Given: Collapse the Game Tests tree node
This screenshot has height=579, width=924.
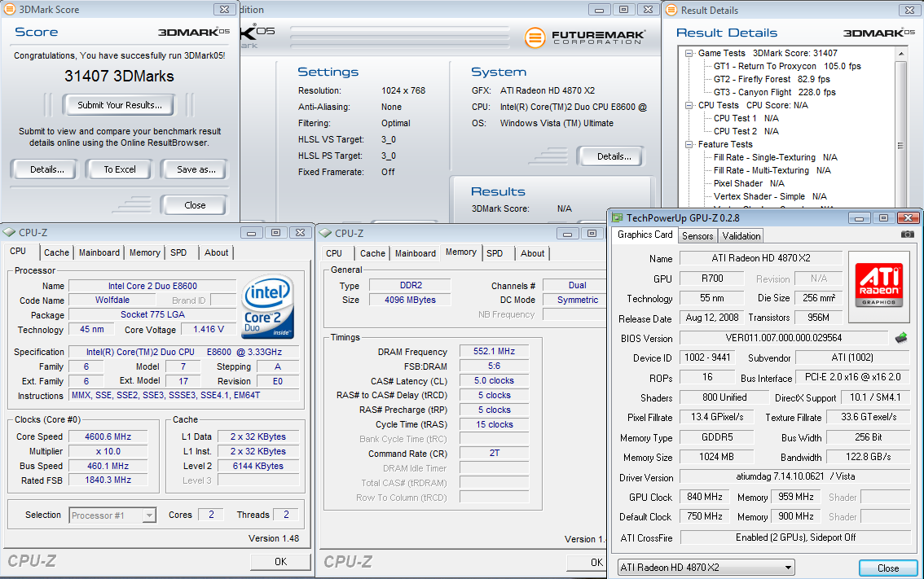Looking at the screenshot, I should pyautogui.click(x=689, y=53).
